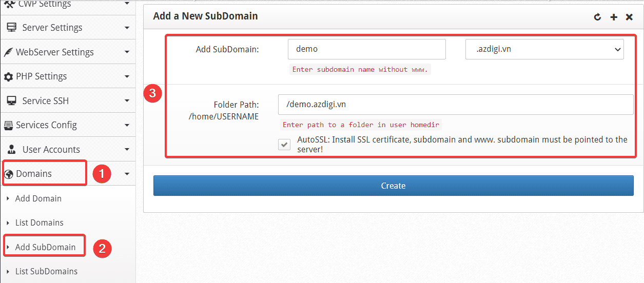Focus the subdomain name field containing demo
The width and height of the screenshot is (644, 283).
point(367,49)
